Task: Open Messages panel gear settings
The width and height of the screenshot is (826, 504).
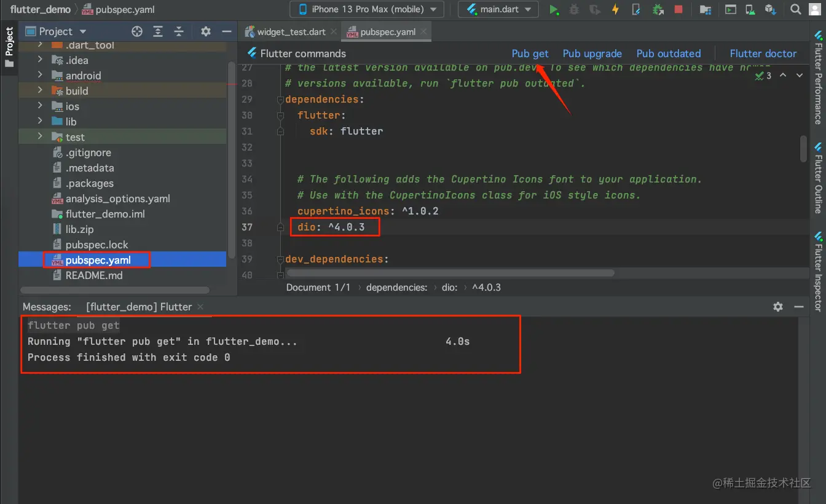Action: pos(778,307)
